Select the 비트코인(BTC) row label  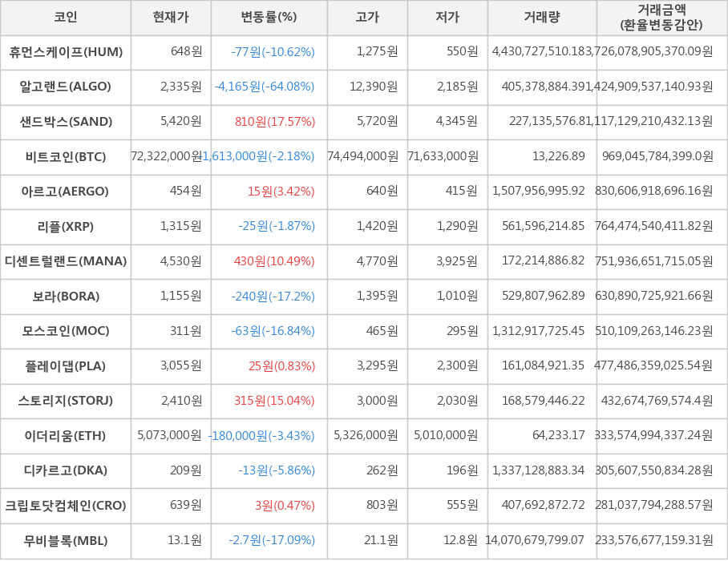(66, 157)
